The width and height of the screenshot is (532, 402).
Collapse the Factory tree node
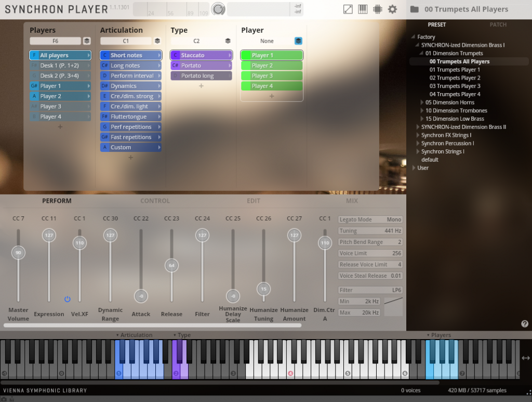coord(413,37)
